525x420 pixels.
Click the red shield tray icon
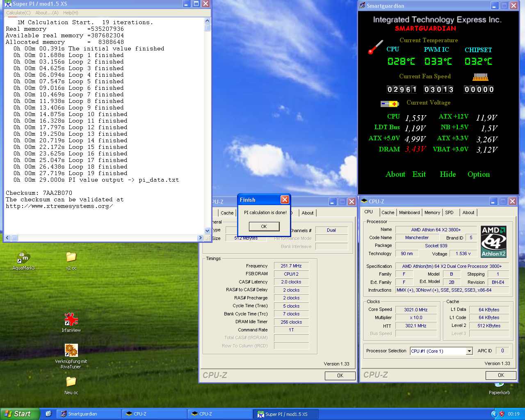coord(502,414)
